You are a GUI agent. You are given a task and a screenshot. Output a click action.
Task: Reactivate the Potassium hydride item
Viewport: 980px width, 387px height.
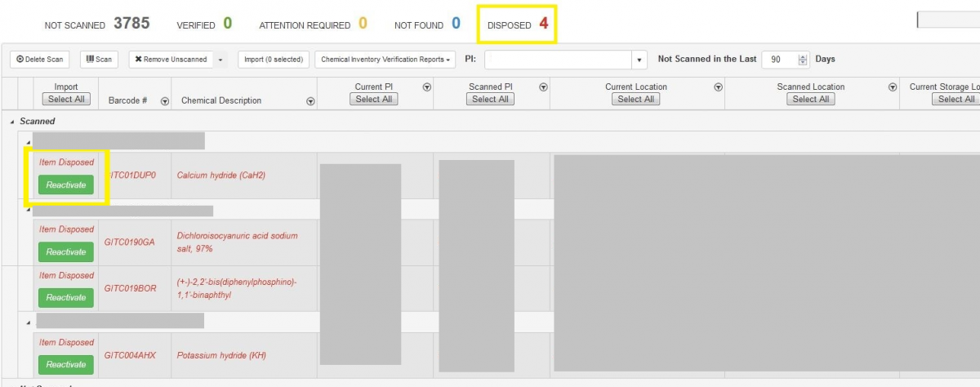pos(66,364)
